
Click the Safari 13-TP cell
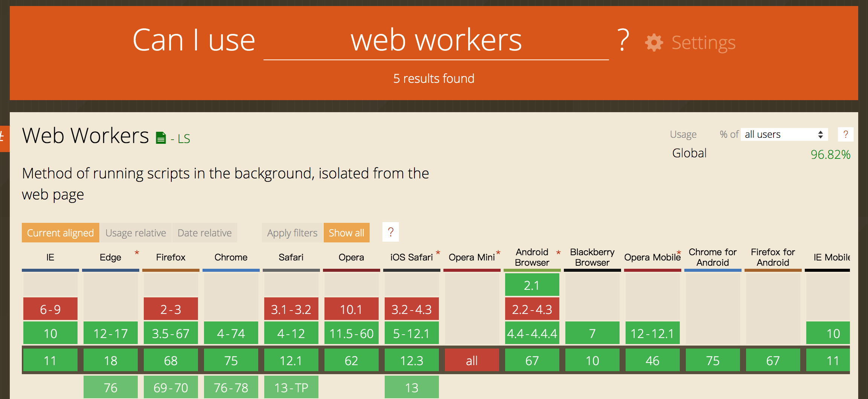click(291, 387)
